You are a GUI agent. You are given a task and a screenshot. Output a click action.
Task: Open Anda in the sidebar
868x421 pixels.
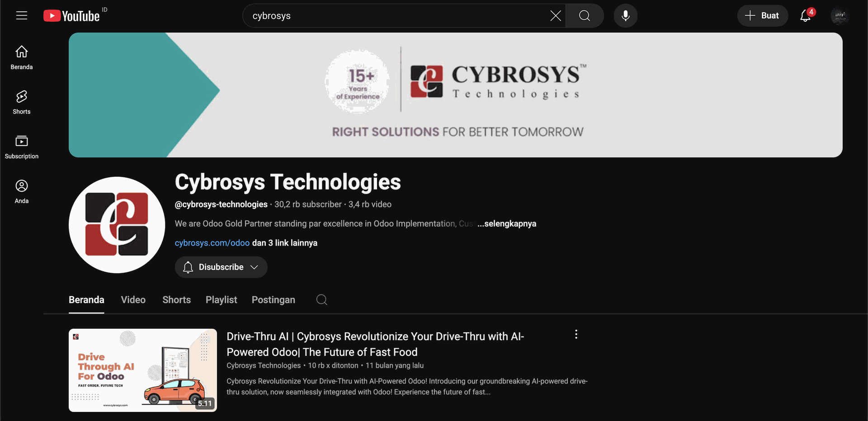tap(22, 192)
